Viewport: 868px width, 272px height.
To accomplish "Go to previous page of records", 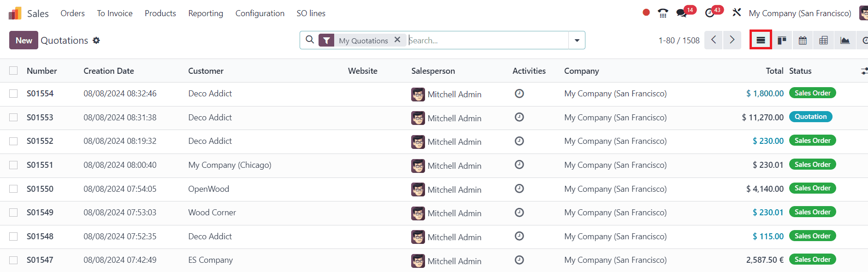I will (714, 40).
